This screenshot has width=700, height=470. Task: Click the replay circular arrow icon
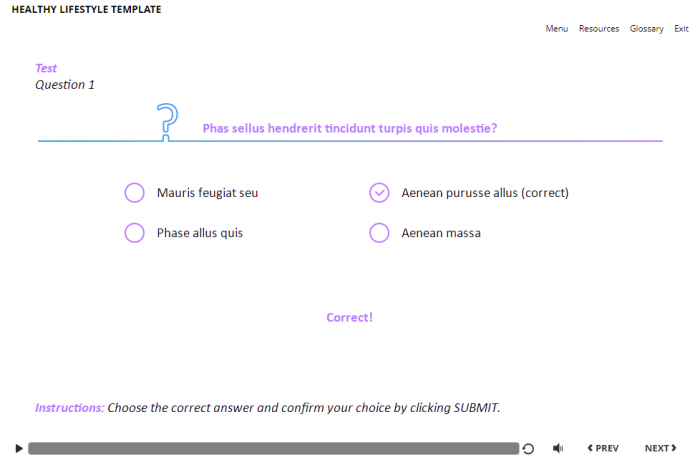tap(528, 449)
